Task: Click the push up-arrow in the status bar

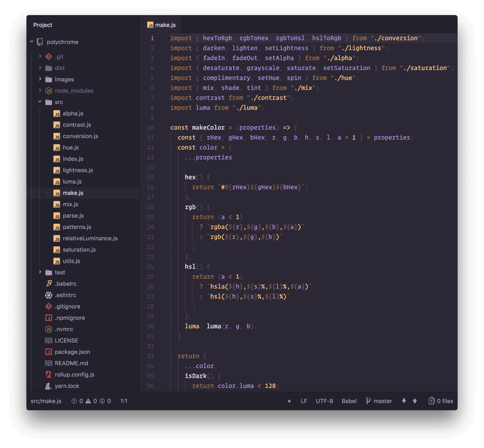Action: tap(415, 401)
